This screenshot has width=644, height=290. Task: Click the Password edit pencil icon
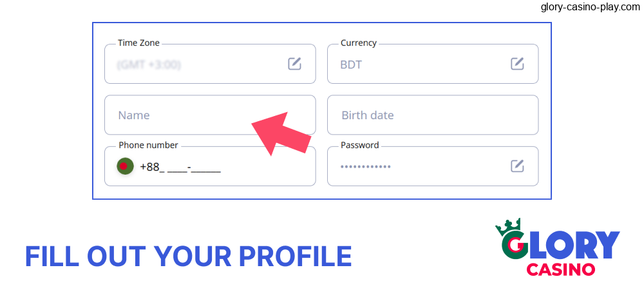point(517,166)
